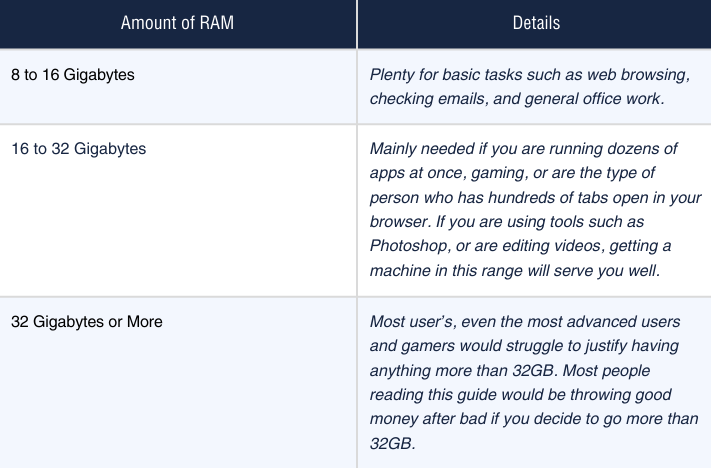Click the "Amount of RAM" column header
Viewport: 711px width, 468px height.
178,23
